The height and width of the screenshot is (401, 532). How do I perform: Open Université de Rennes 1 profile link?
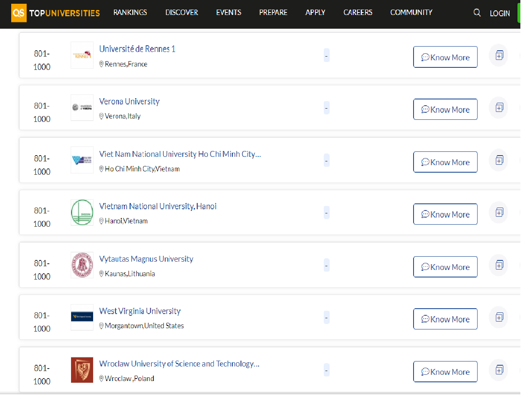137,49
